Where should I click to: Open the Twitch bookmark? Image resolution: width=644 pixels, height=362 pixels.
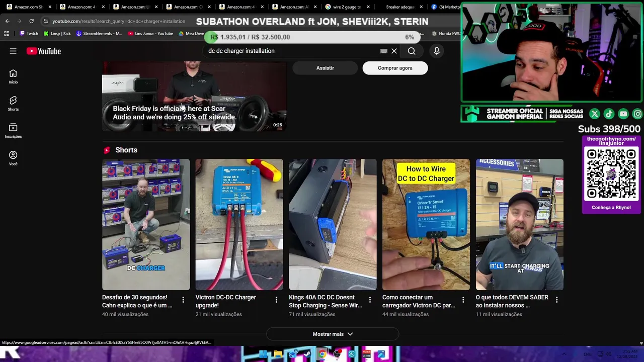click(29, 34)
